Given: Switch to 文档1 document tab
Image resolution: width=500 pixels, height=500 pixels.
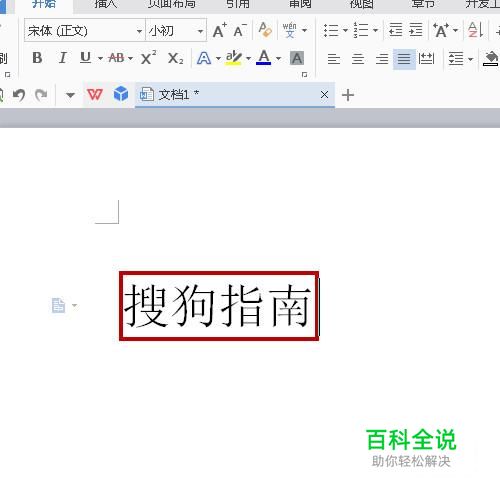Looking at the screenshot, I should [x=235, y=95].
